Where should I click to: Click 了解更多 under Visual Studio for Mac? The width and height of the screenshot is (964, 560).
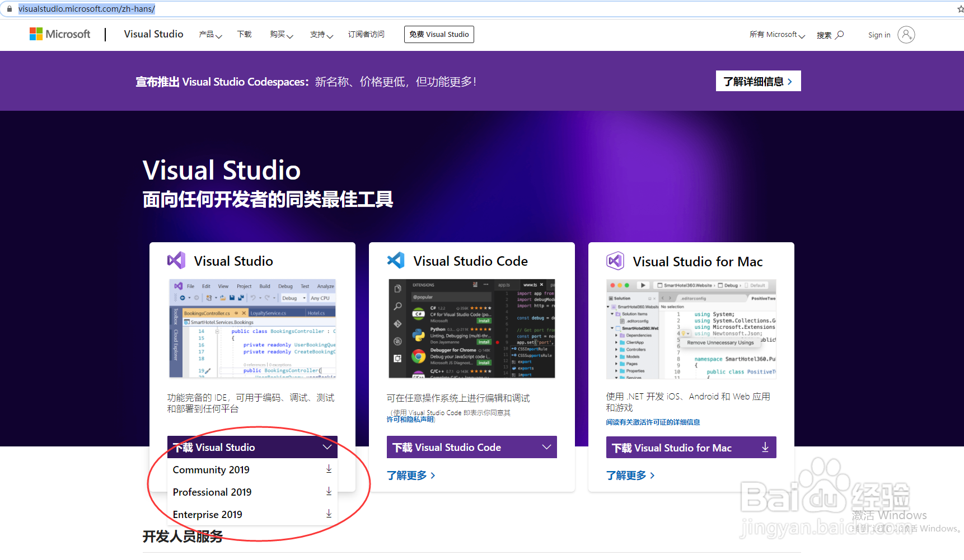[x=630, y=476]
